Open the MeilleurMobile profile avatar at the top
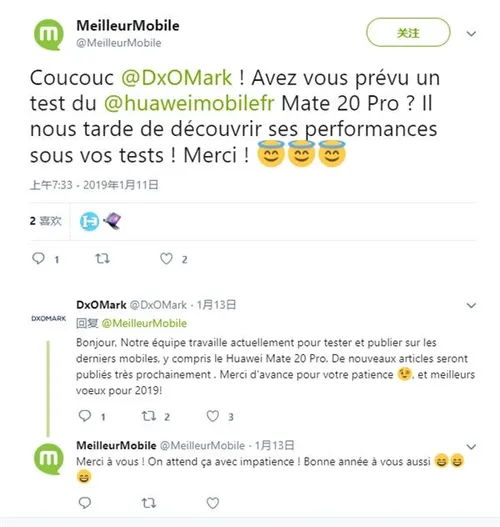 click(x=49, y=35)
